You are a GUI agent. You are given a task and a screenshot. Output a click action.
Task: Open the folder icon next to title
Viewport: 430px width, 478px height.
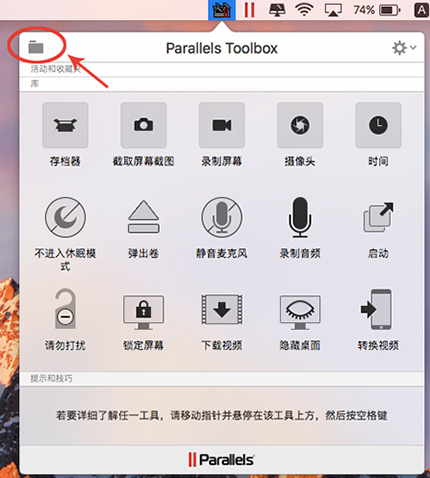click(36, 47)
